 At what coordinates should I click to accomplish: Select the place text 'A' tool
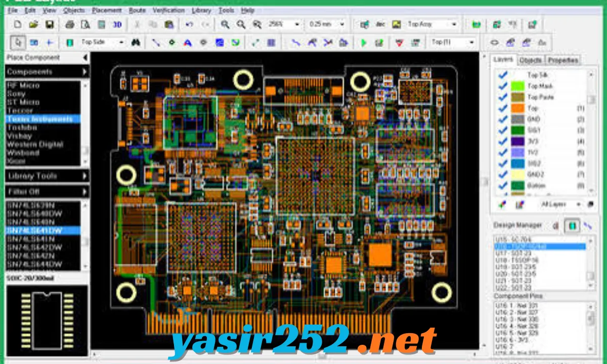[188, 43]
